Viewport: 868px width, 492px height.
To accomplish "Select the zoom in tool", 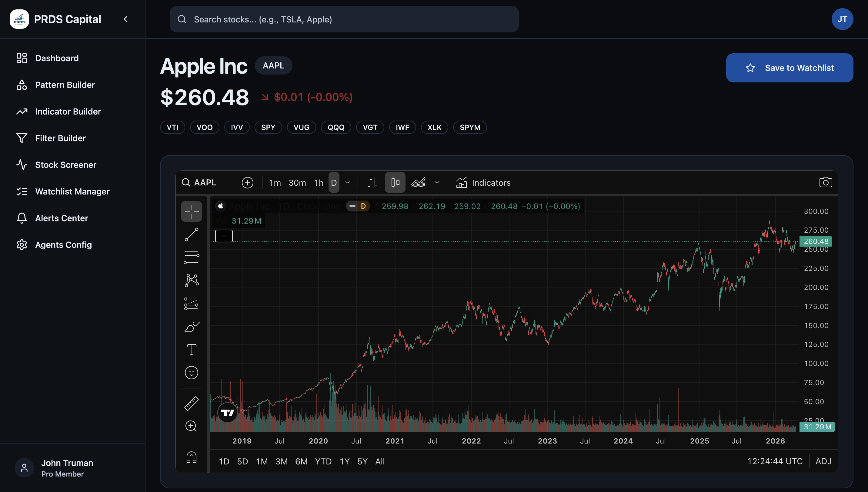I will (x=191, y=426).
